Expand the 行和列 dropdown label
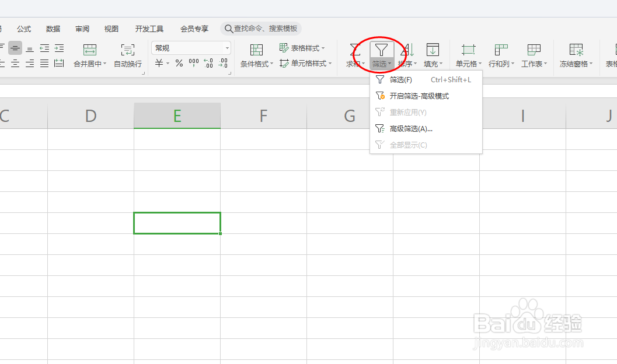The width and height of the screenshot is (617, 364). pos(501,64)
